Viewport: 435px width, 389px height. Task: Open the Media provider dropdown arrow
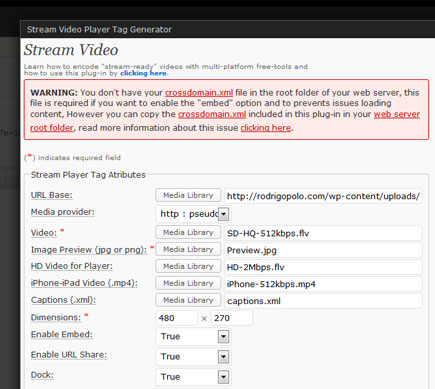click(224, 214)
